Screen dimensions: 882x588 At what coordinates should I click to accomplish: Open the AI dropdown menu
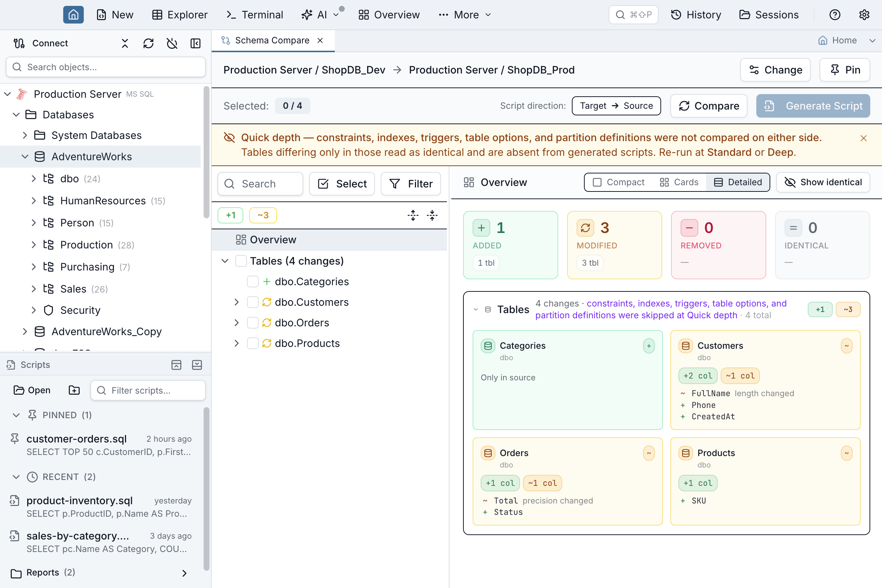click(x=320, y=15)
